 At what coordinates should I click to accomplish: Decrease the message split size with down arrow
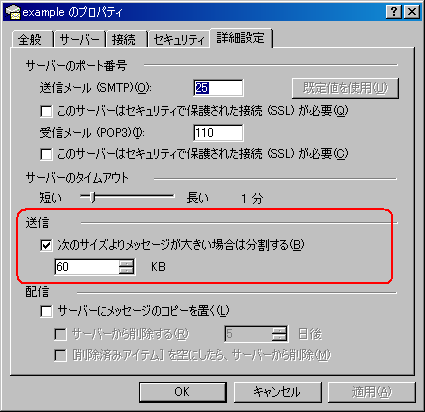pos(126,270)
